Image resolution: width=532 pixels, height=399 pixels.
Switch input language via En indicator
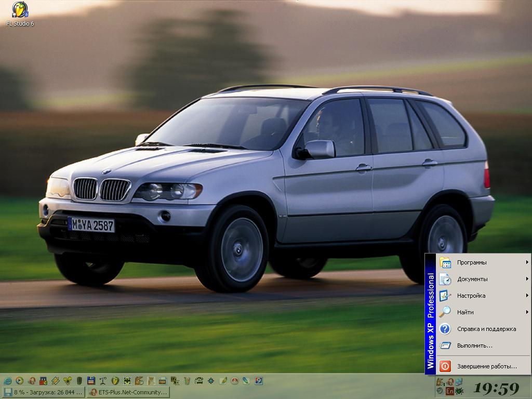coord(450,391)
